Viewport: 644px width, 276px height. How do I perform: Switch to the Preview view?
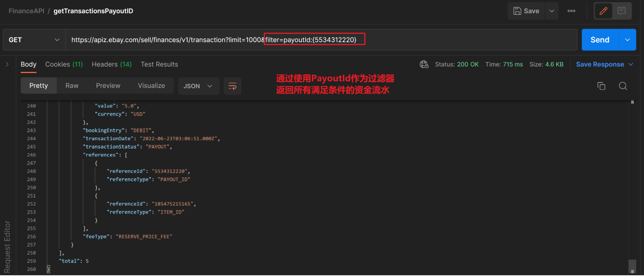coord(108,86)
